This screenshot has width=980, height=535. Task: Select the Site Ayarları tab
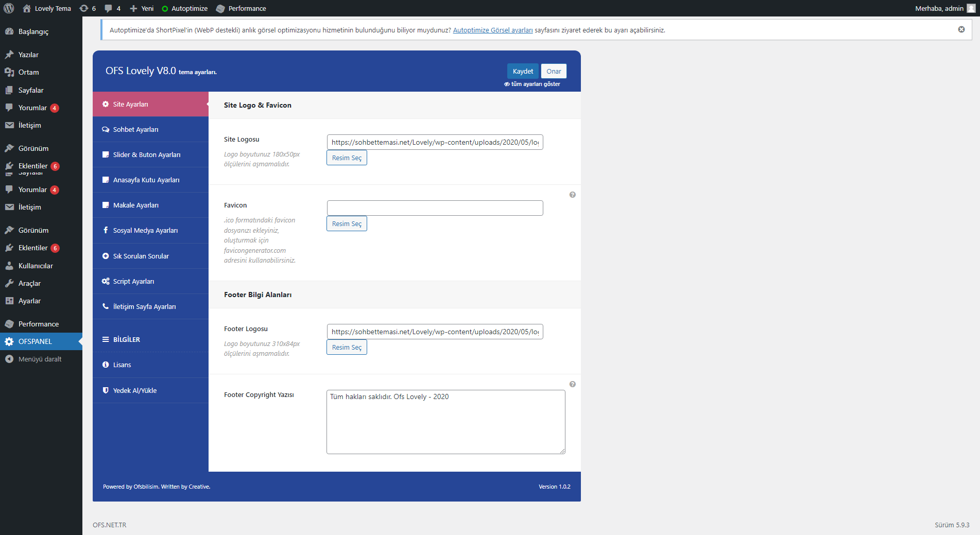150,104
